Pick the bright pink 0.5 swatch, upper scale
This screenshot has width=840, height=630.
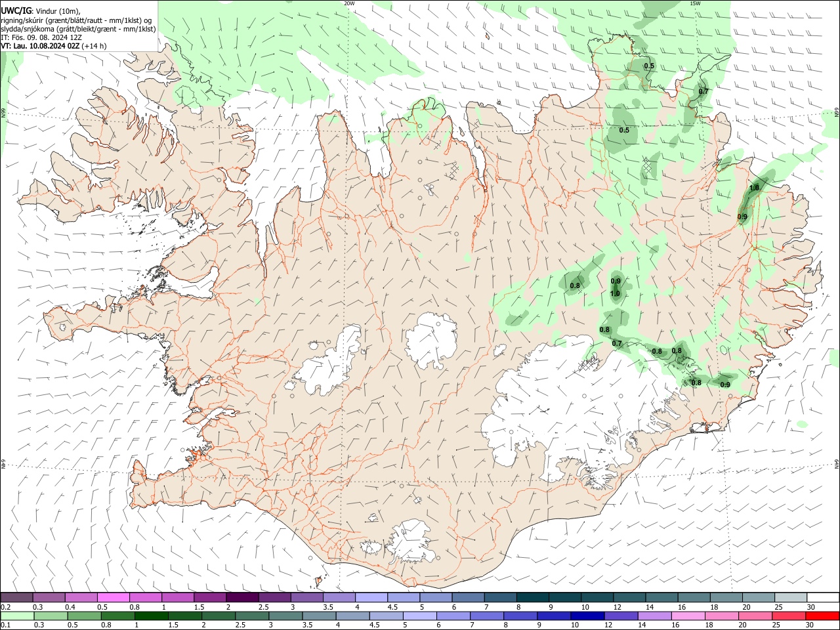coord(113,597)
